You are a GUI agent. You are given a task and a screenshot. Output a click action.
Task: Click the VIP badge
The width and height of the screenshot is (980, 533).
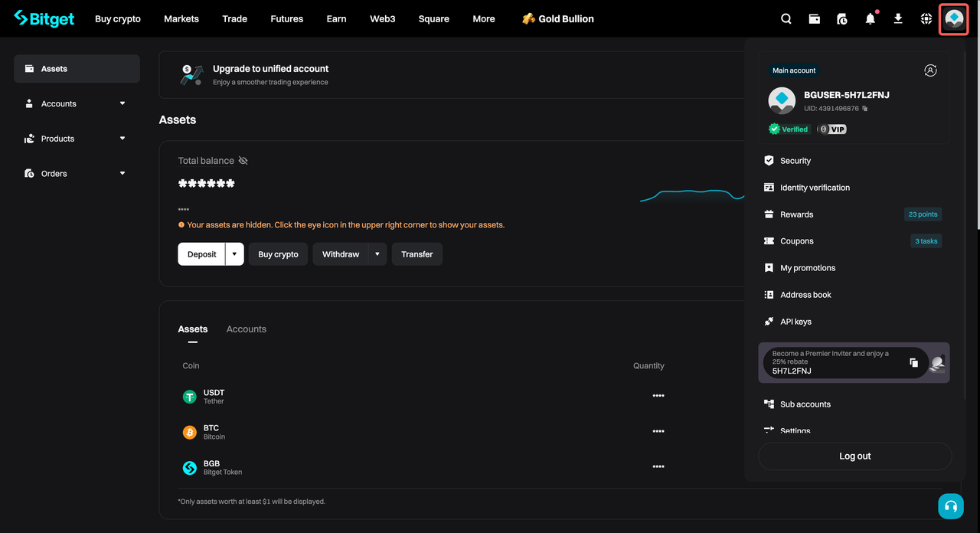click(x=831, y=129)
